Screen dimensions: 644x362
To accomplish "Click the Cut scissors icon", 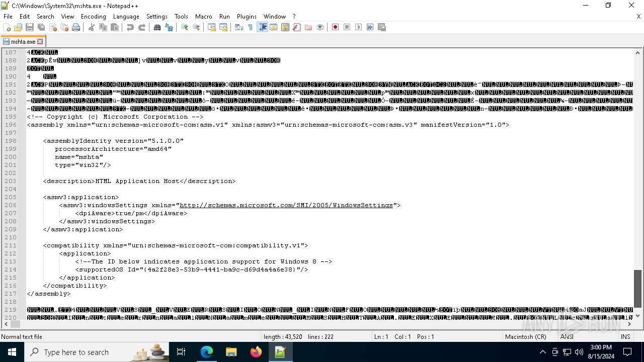I will 92,27.
